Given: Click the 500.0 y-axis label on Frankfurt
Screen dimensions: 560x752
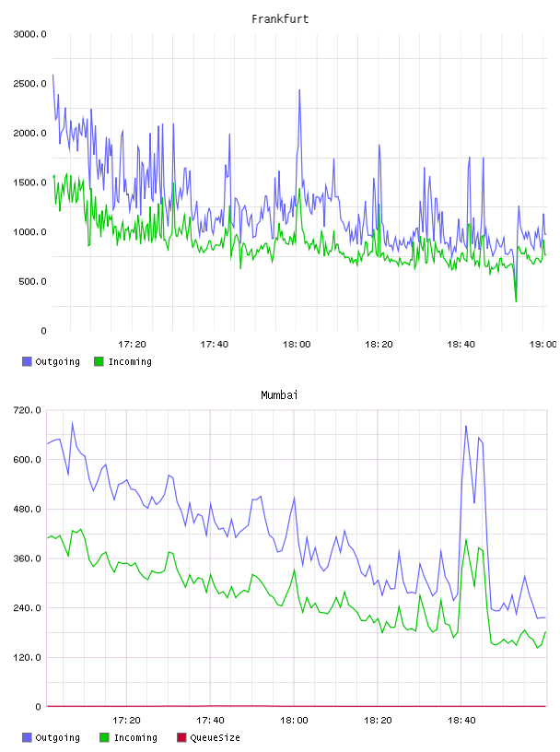Looking at the screenshot, I should point(32,281).
